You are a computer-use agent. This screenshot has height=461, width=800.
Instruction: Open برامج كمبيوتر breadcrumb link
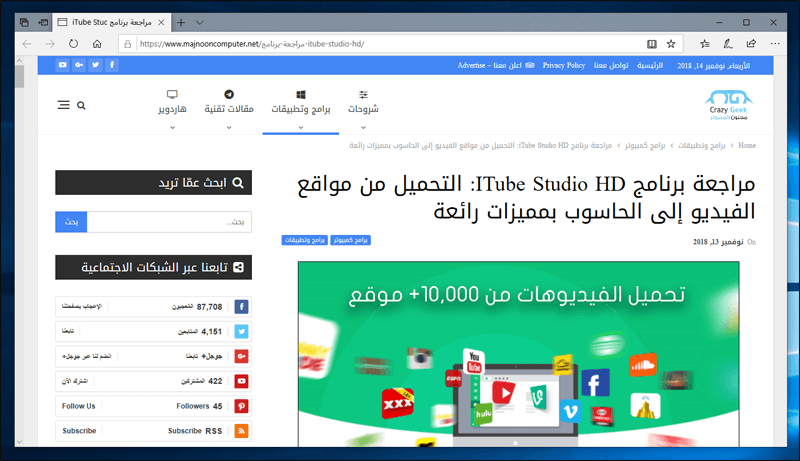click(x=645, y=145)
